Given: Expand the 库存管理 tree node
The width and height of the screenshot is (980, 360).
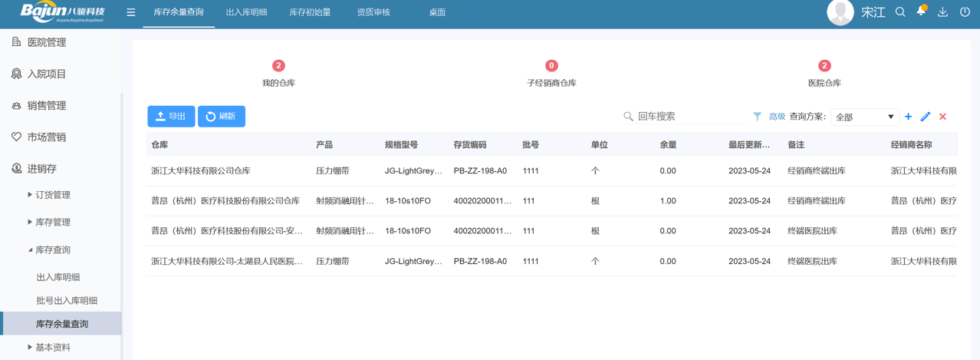Looking at the screenshot, I should (x=31, y=222).
